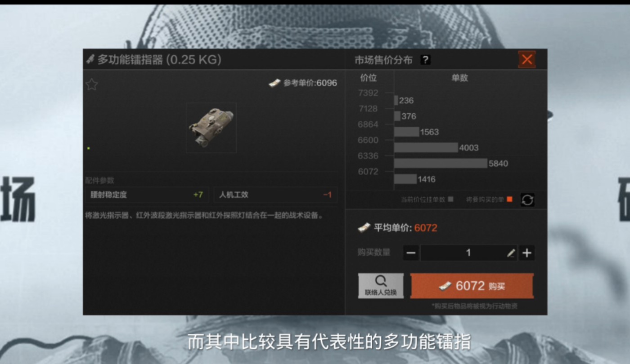
Task: Increase purchase quantity with plus button
Action: [526, 253]
